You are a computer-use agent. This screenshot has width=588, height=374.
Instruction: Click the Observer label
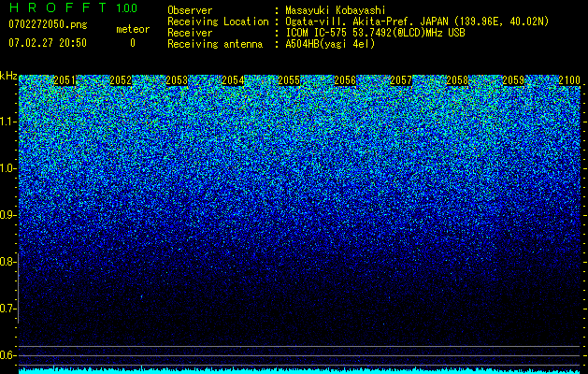tap(190, 10)
